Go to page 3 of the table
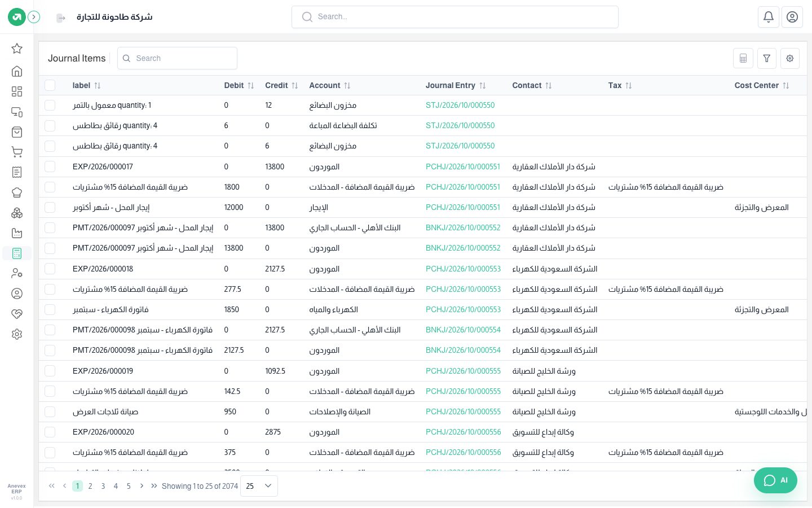This screenshot has width=812, height=508. tap(103, 486)
